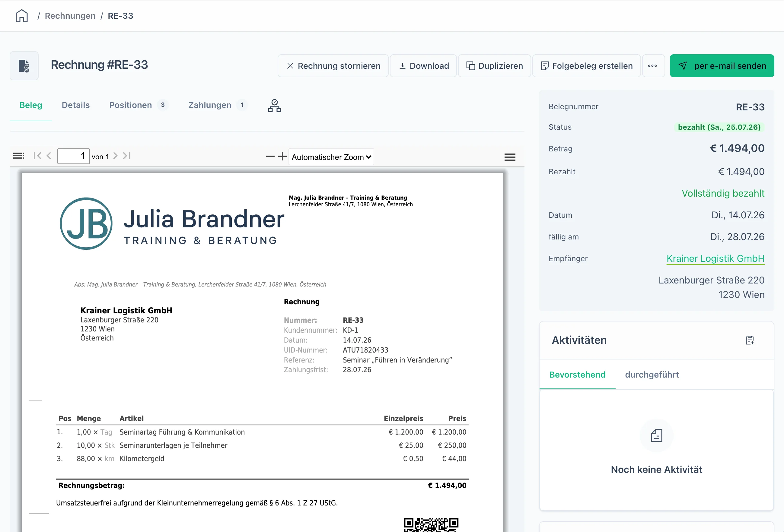Send invoice per e-mail
784x532 pixels.
[722, 66]
